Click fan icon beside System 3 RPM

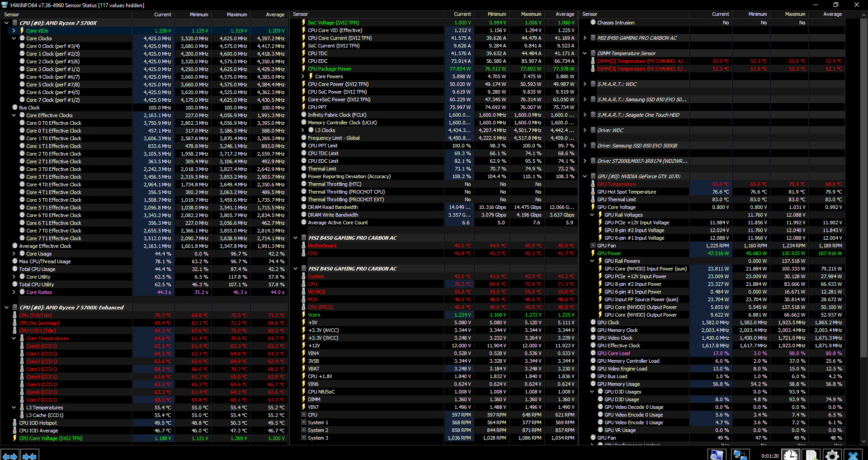pos(304,438)
